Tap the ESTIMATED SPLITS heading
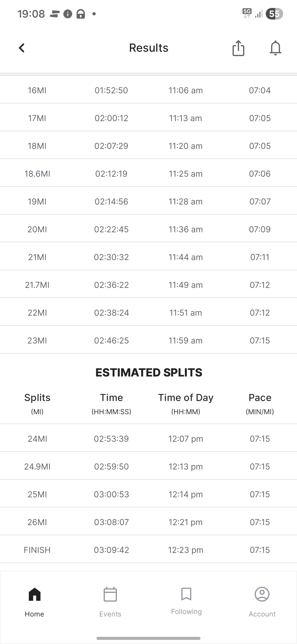 (148, 372)
